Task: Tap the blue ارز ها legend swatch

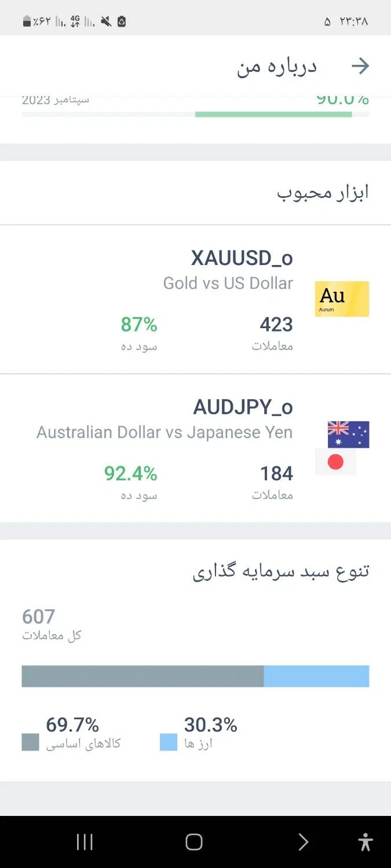Action: [169, 742]
